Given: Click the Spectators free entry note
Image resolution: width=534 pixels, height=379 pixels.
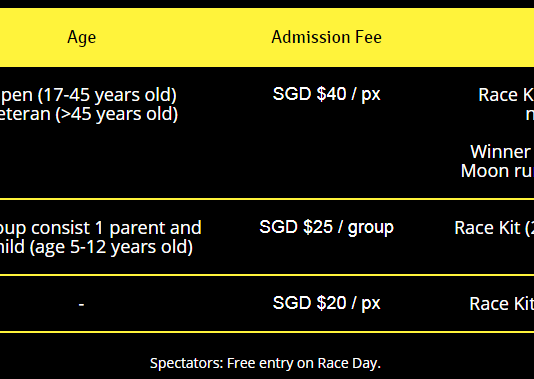Looking at the screenshot, I should coord(265,363).
